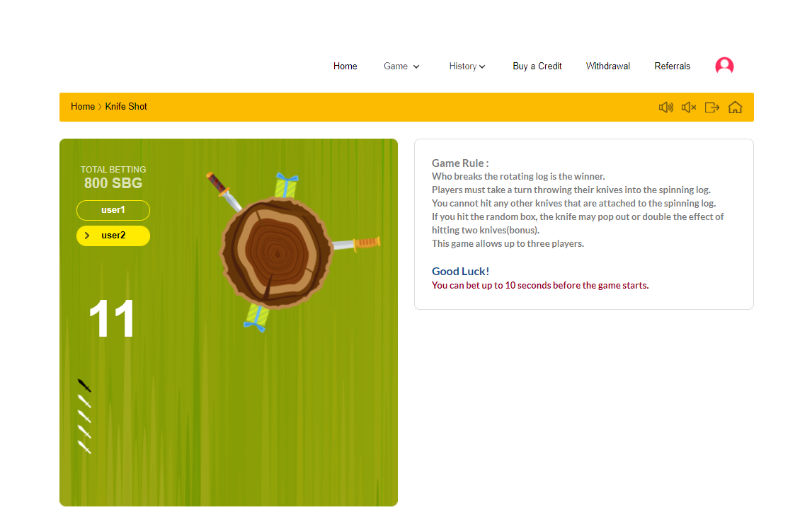
Task: Click the red 10 seconds betting notice
Action: point(540,285)
